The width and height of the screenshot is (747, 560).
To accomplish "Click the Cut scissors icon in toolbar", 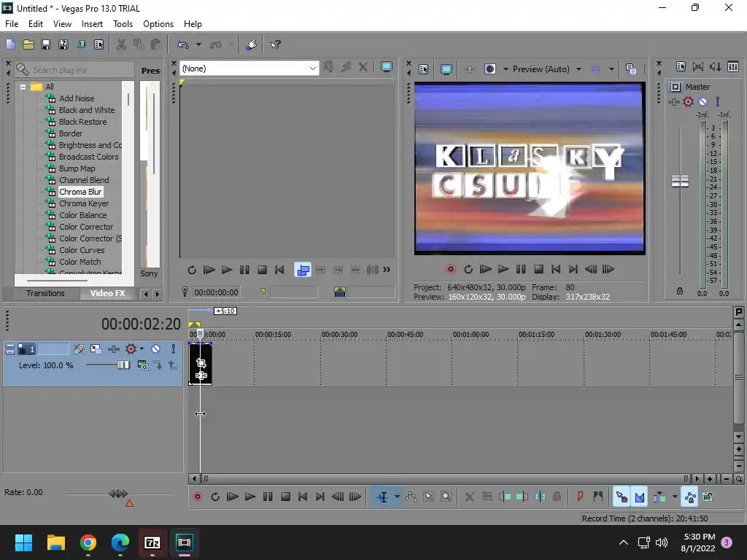I will click(x=121, y=44).
